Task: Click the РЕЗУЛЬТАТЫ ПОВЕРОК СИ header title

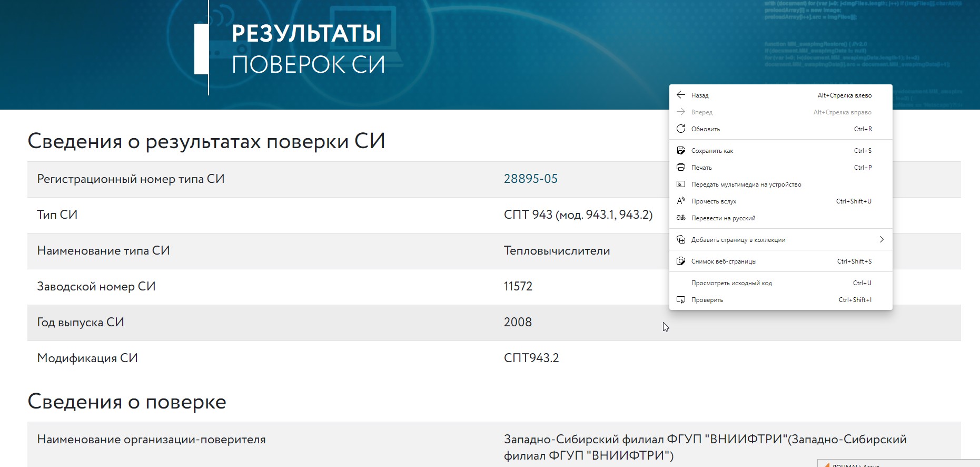Action: click(x=308, y=49)
